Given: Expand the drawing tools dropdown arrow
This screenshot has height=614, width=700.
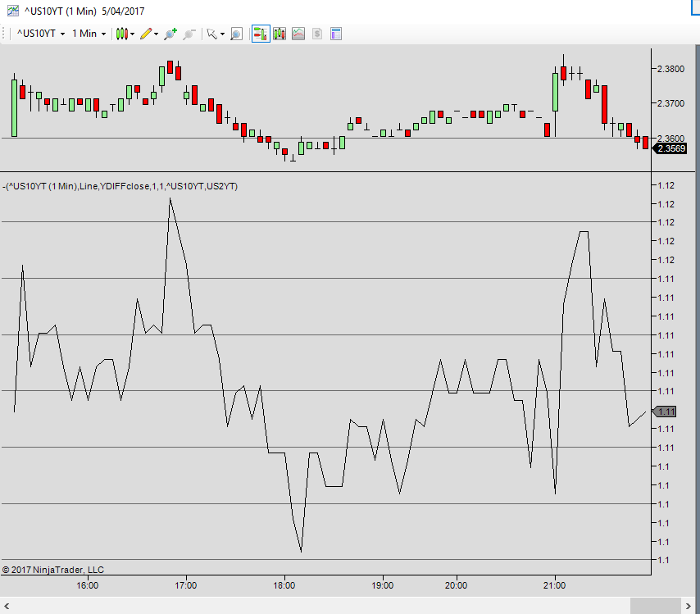Looking at the screenshot, I should [157, 34].
